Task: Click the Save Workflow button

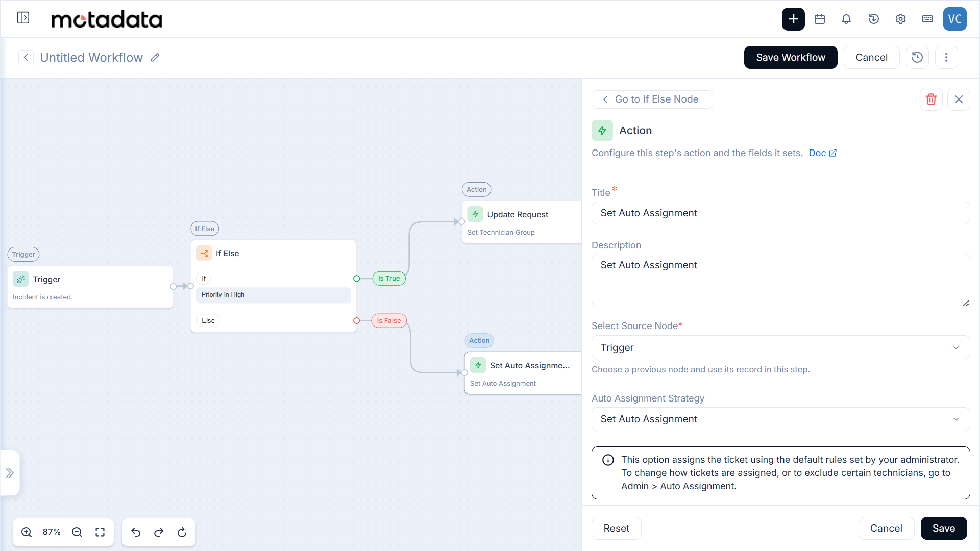Action: [x=791, y=57]
